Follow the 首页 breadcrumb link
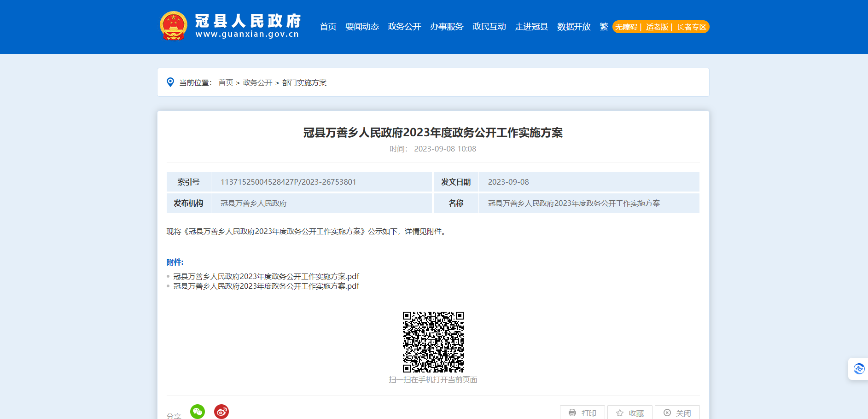868x419 pixels. [226, 82]
